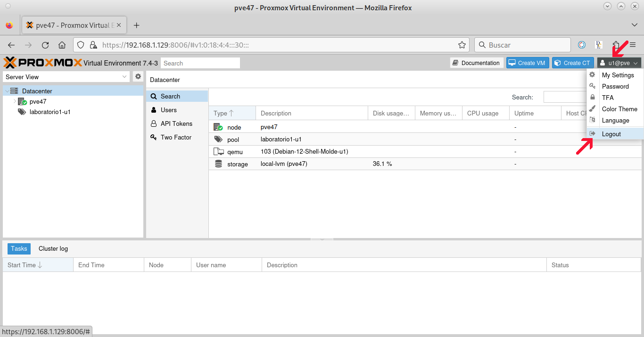644x337 pixels.
Task: Expand the pve47 node tree arrow
Action: click(x=15, y=101)
